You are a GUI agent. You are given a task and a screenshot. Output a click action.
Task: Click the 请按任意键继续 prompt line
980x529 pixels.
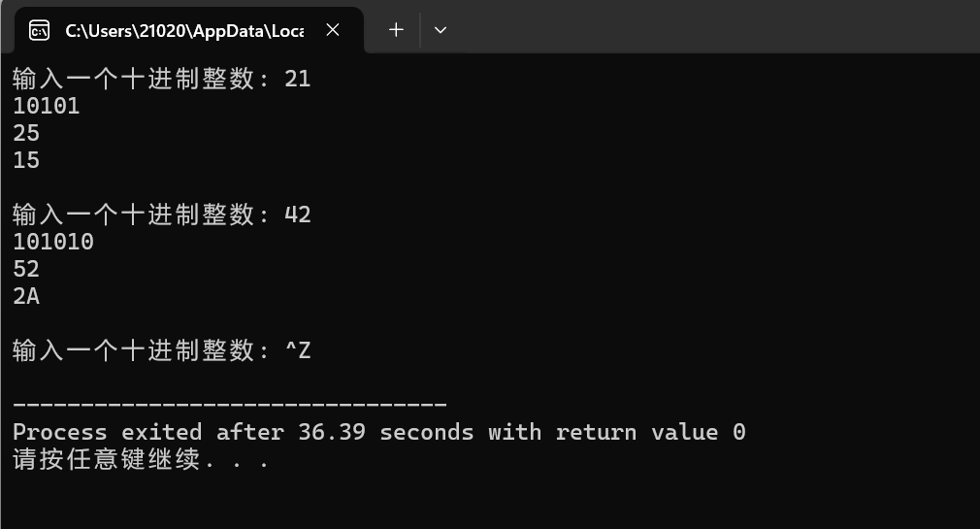click(140, 459)
